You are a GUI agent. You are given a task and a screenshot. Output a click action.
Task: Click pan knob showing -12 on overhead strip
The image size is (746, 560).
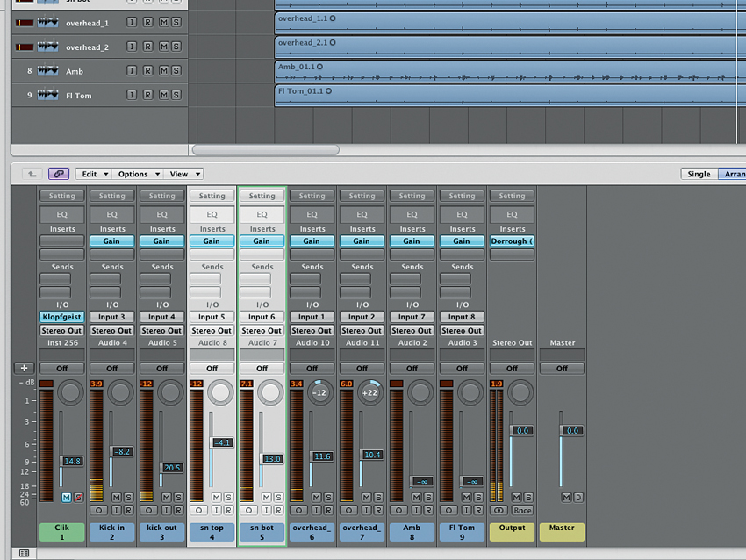coord(320,392)
